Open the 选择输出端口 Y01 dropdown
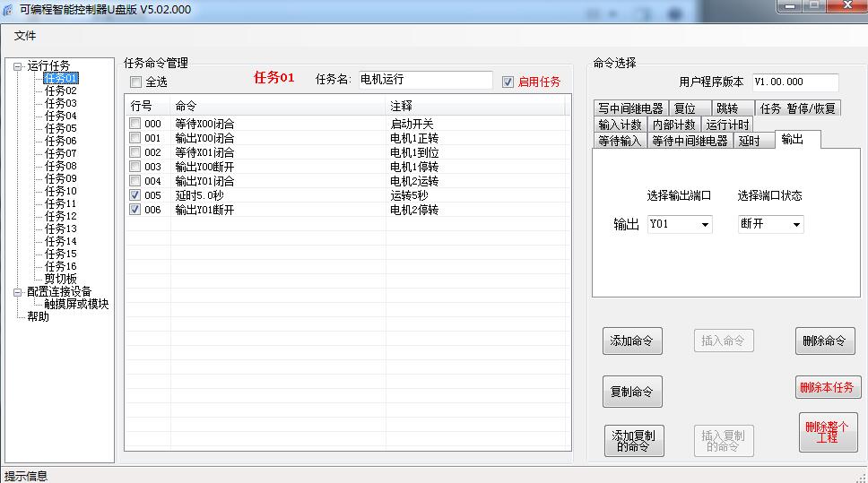This screenshot has width=868, height=483. click(x=705, y=225)
